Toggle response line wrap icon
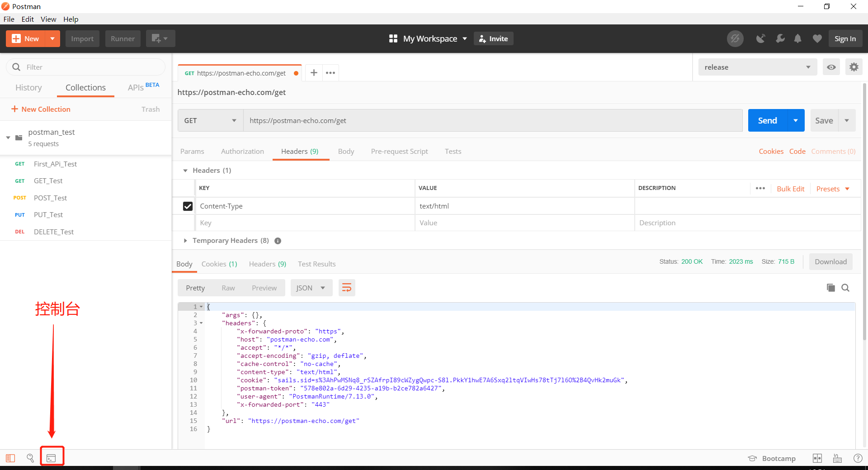 [347, 288]
